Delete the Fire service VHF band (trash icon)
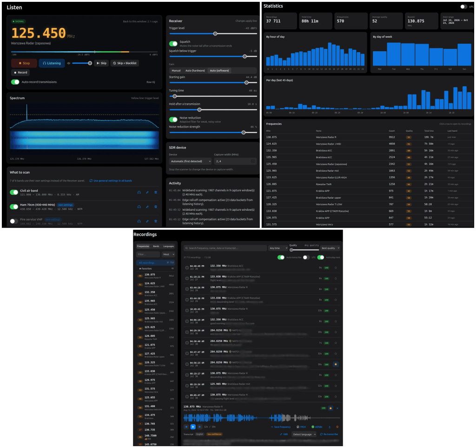The image size is (476, 448). pyautogui.click(x=156, y=221)
